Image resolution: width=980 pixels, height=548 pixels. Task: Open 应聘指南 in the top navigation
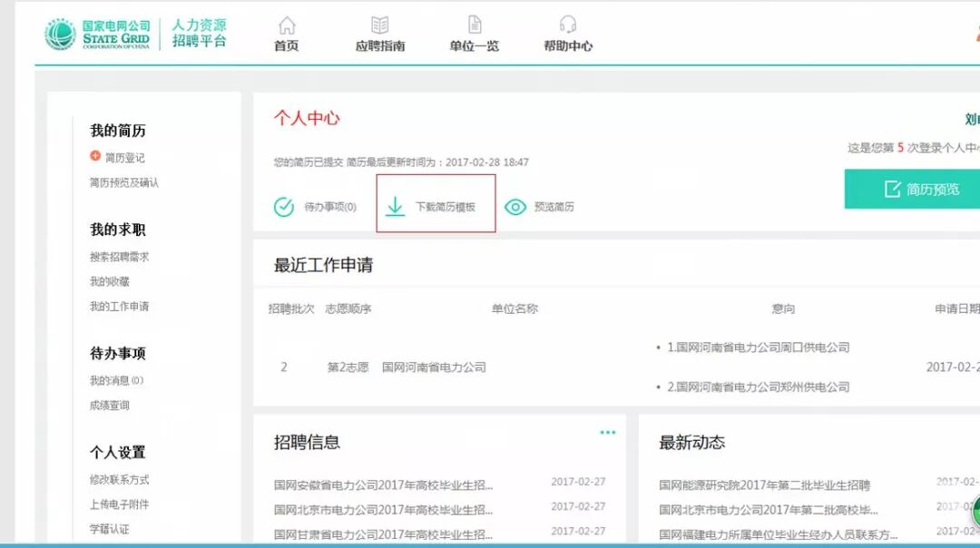click(380, 45)
